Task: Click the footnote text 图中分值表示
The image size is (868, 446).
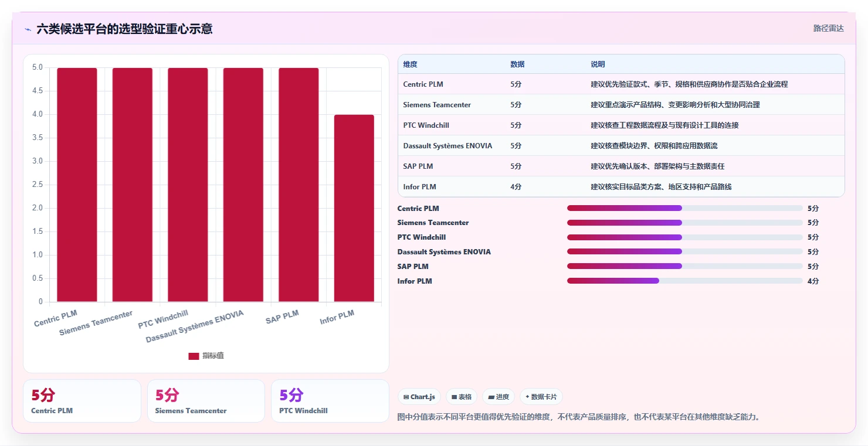Action: pyautogui.click(x=579, y=417)
